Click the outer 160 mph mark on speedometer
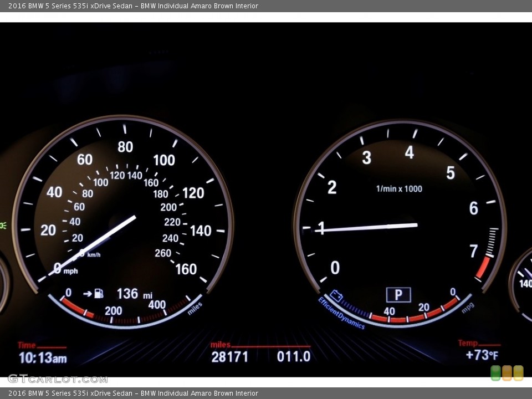 (x=186, y=269)
